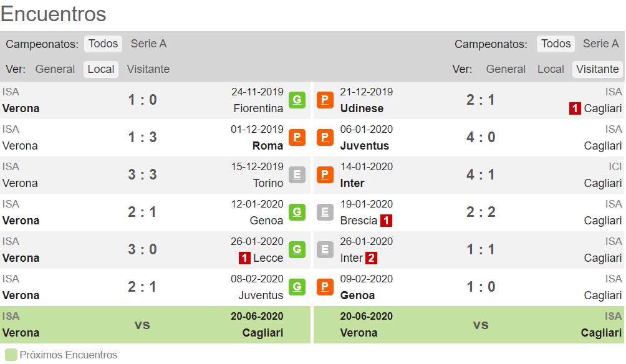The width and height of the screenshot is (626, 364).
Task: Switch left view to Visitante
Action: (148, 69)
